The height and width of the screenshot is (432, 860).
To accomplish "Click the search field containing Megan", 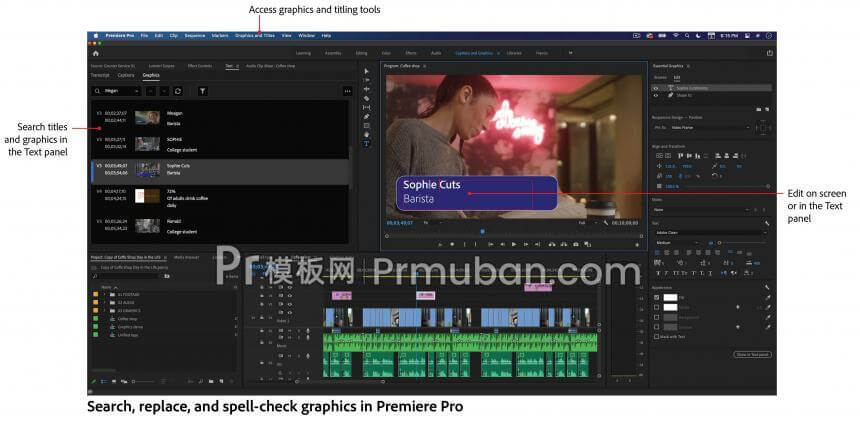I will pos(116,91).
